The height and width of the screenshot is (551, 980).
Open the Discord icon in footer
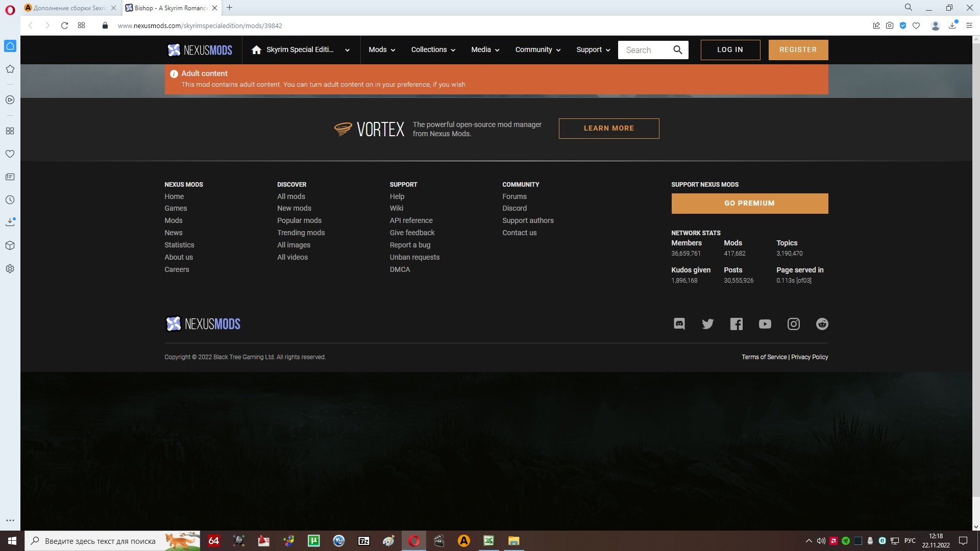679,324
